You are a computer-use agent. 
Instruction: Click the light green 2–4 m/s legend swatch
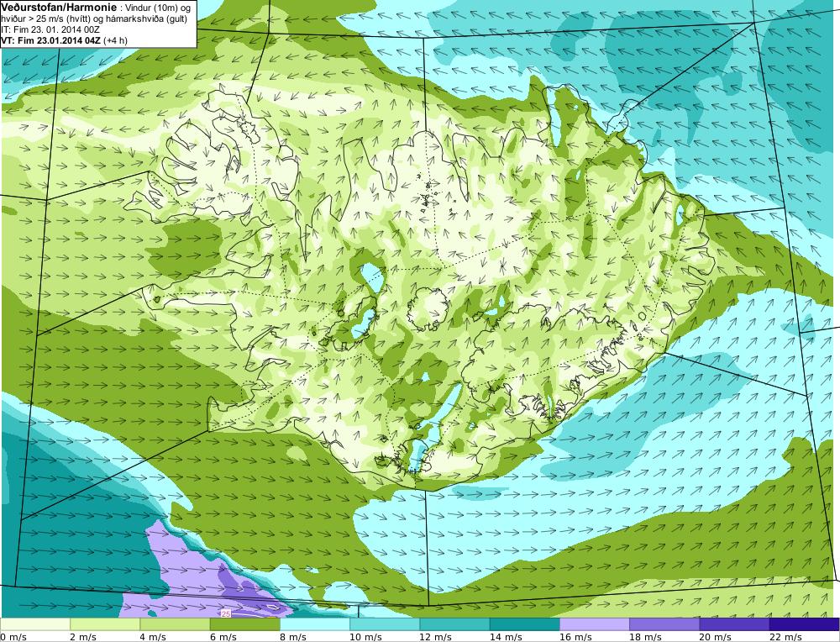click(x=105, y=624)
